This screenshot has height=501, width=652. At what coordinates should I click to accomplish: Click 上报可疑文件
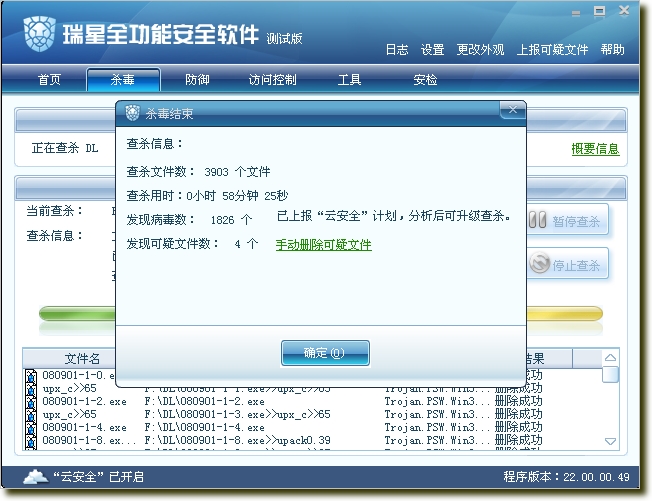552,49
